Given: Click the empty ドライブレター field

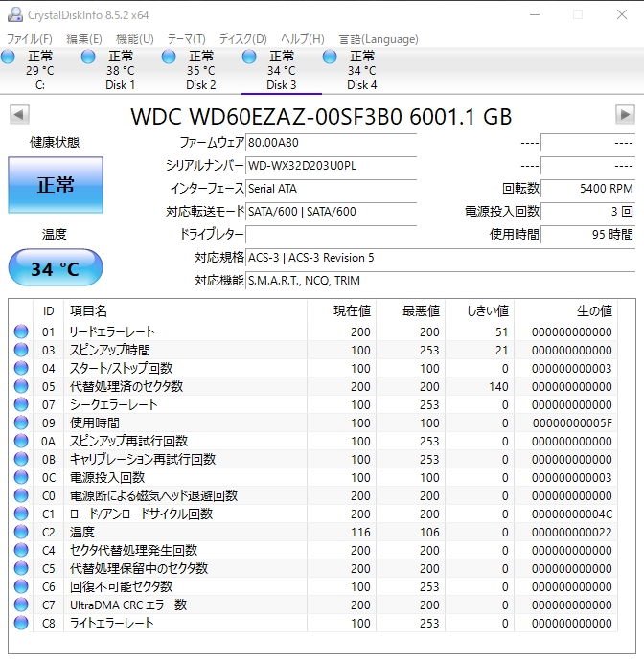Looking at the screenshot, I should [x=331, y=235].
